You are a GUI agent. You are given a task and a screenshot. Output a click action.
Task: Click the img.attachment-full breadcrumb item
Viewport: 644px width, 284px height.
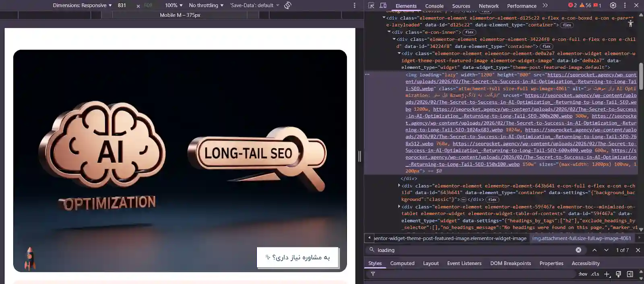tap(582, 238)
